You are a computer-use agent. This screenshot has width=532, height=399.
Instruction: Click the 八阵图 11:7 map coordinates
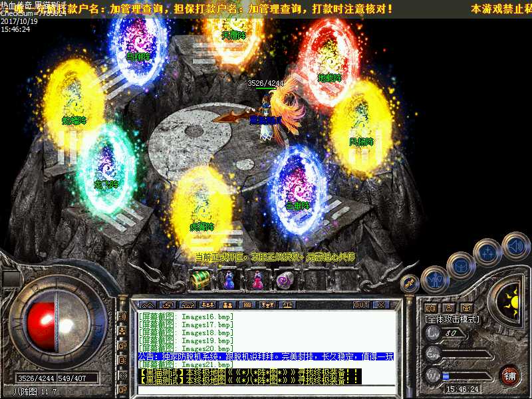click(35, 392)
